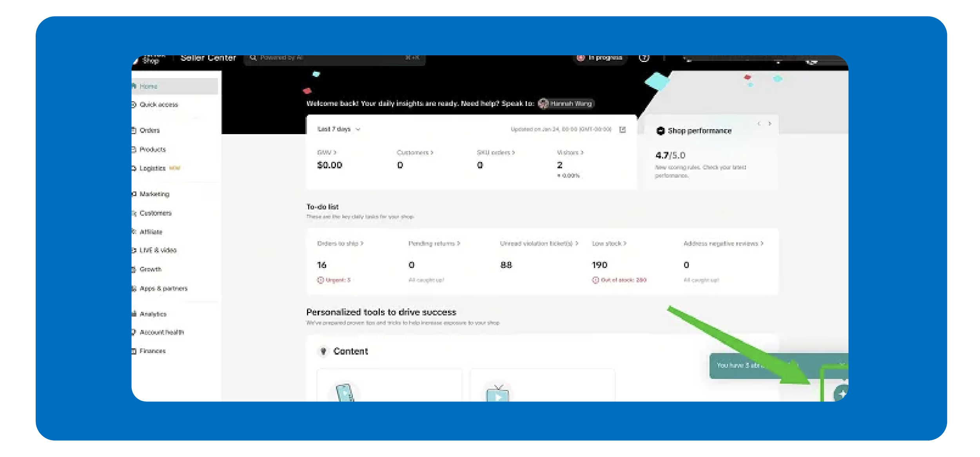Open Account health in the sidebar
Viewport: 980px width, 457px height.
coord(162,332)
